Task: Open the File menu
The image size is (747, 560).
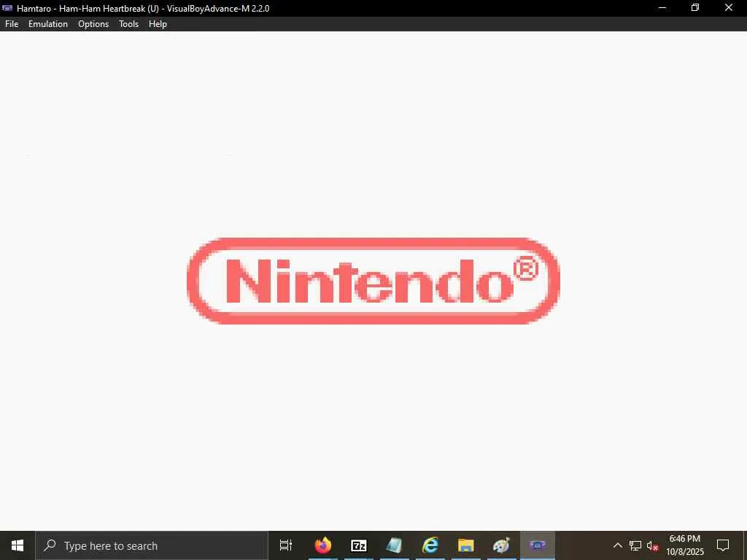Action: (x=12, y=24)
